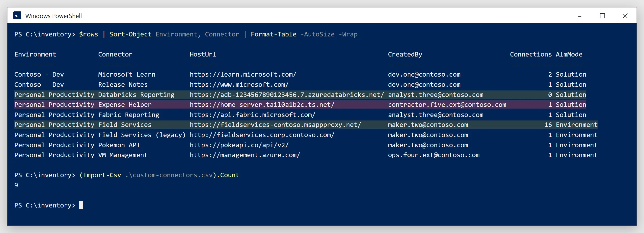This screenshot has width=644, height=233.
Task: Click the blinking cursor at the prompt
Action: coord(81,205)
